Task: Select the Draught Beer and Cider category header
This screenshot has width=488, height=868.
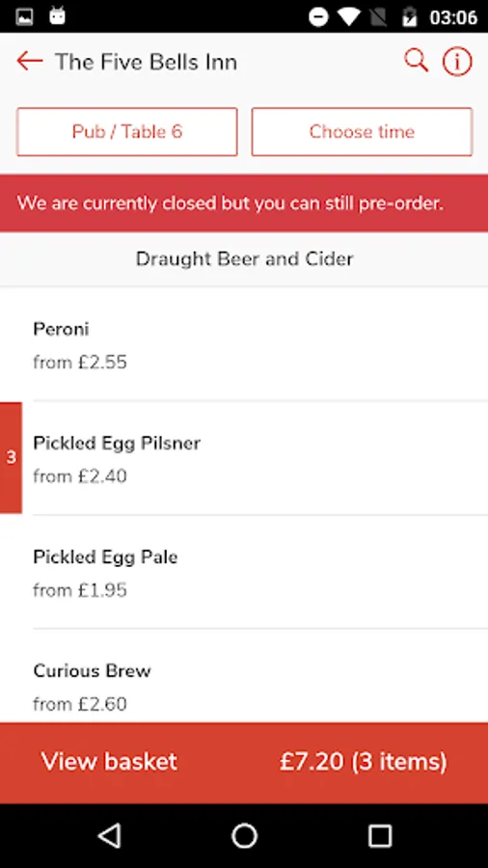Action: coord(244,259)
